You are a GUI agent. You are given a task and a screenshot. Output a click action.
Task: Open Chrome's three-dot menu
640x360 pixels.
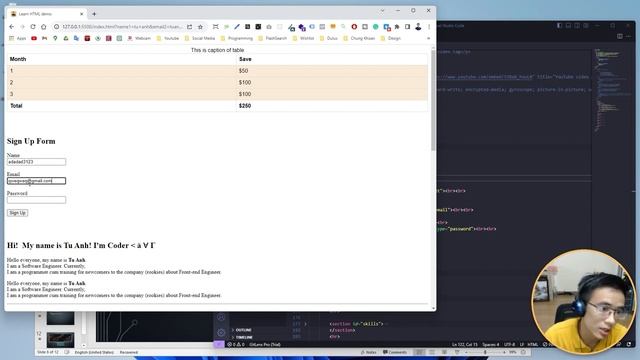pyautogui.click(x=429, y=27)
